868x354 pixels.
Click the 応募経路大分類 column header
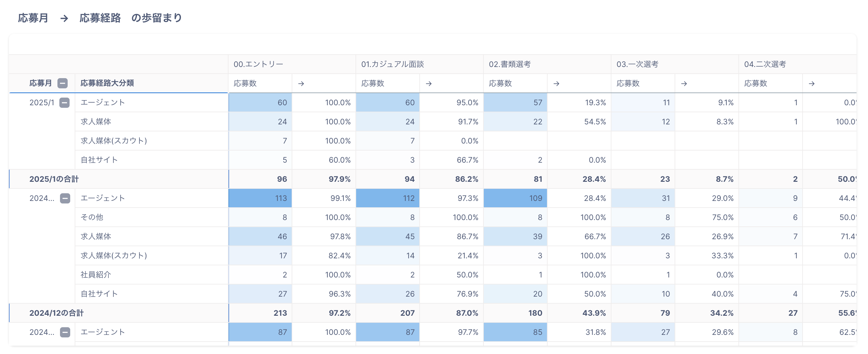click(x=107, y=83)
